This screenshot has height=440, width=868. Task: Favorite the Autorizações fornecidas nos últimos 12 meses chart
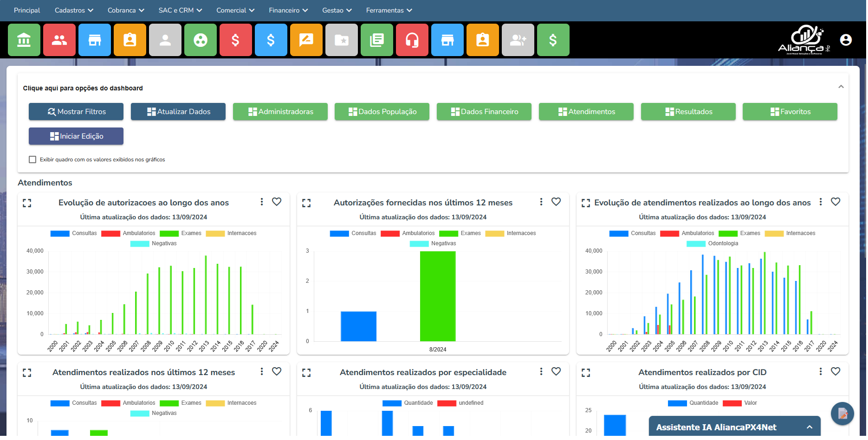click(556, 202)
